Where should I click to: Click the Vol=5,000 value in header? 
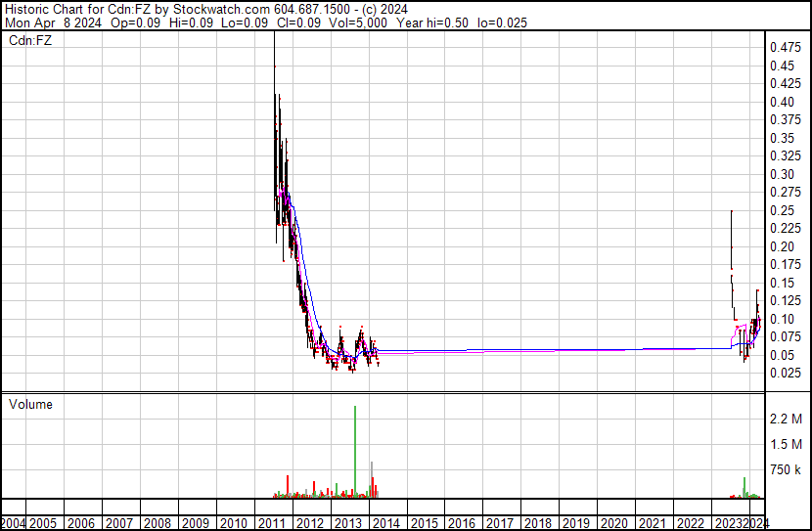pos(358,22)
